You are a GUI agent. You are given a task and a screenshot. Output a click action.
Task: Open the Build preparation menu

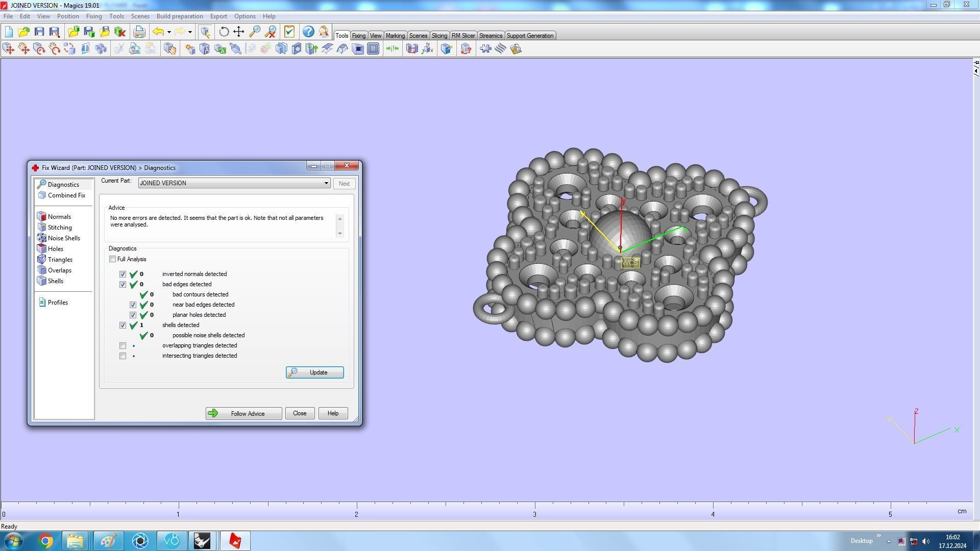tap(179, 16)
